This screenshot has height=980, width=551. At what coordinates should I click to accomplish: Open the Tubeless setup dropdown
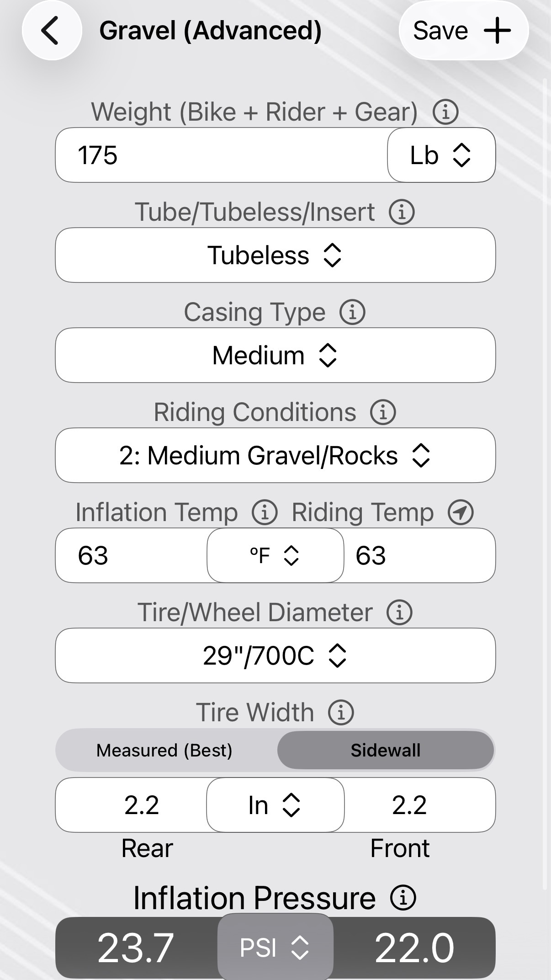(x=275, y=255)
